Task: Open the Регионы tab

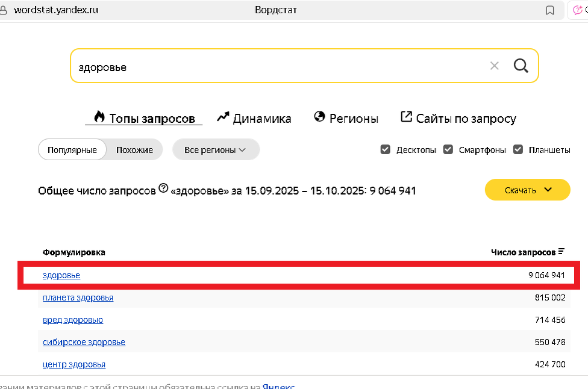Action: click(346, 117)
